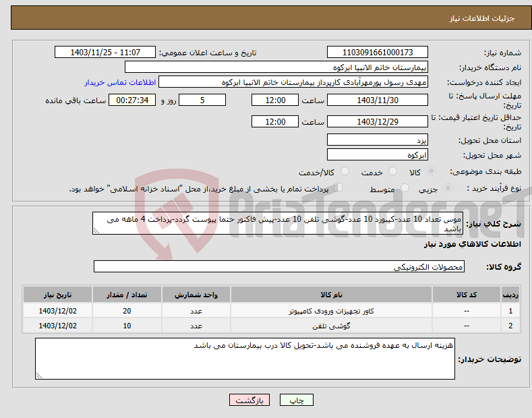
Task: Click the general need description text area
Action: [x=278, y=223]
